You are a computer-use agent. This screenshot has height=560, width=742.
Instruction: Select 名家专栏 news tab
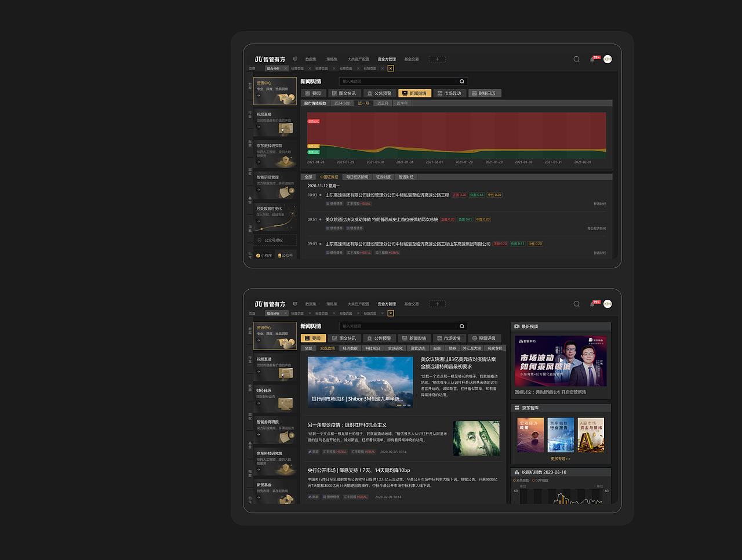(x=495, y=348)
